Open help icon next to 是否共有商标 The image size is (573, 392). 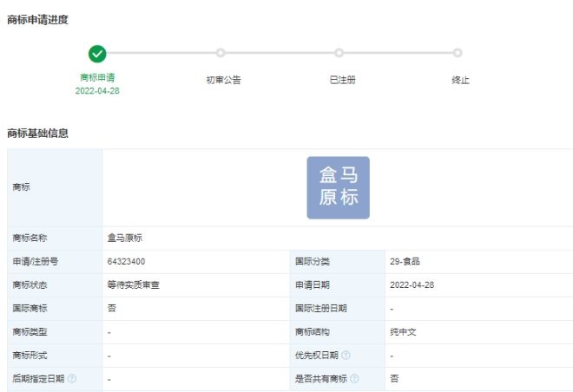point(354,378)
